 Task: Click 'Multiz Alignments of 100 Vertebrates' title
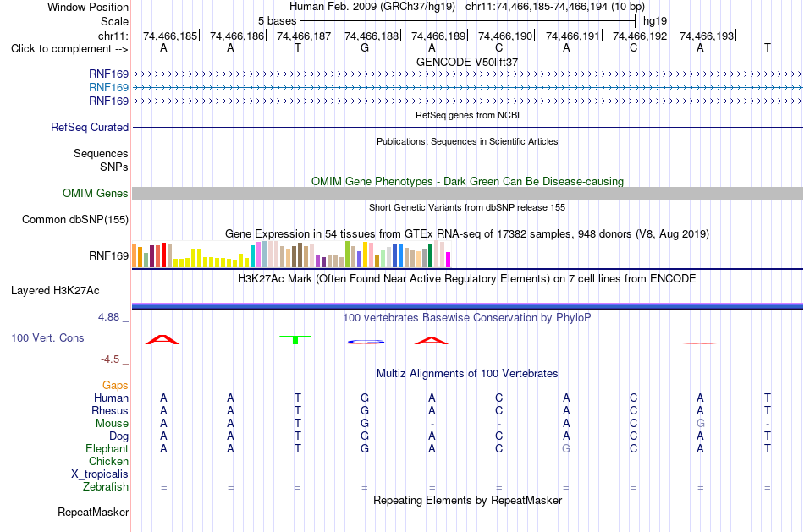[467, 374]
